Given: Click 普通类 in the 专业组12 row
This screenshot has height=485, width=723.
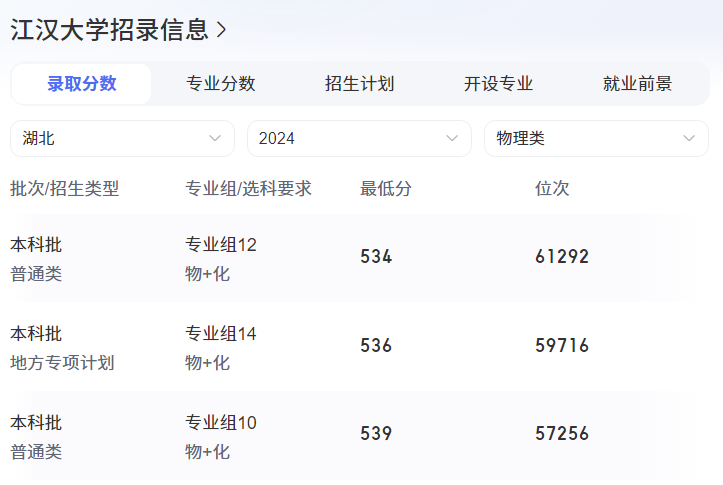Looking at the screenshot, I should (36, 274).
